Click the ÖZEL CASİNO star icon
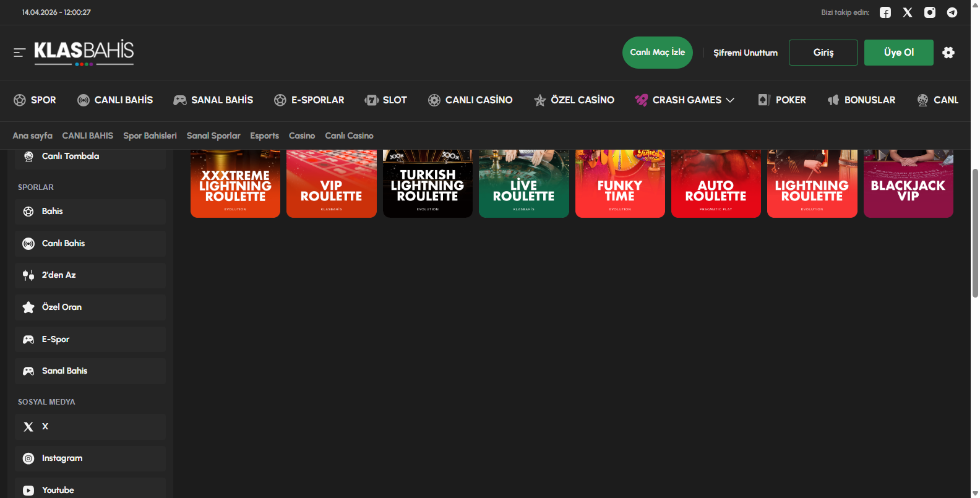Viewport: 980px width, 498px height. pyautogui.click(x=540, y=100)
